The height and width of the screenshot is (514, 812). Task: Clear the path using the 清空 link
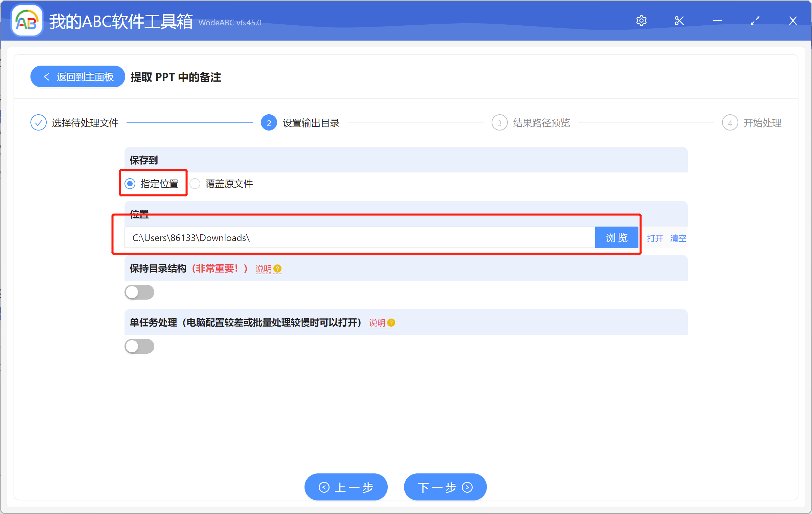click(x=678, y=238)
